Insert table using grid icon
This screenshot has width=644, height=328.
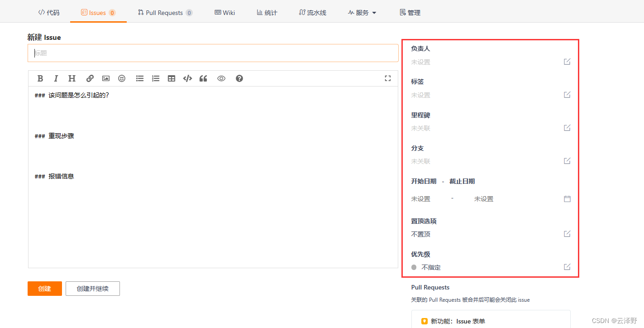(x=172, y=78)
